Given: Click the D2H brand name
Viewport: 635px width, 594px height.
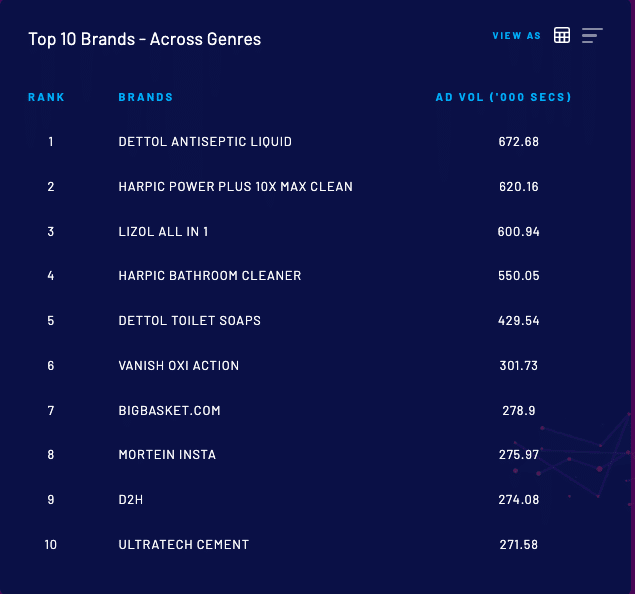Looking at the screenshot, I should tap(132, 500).
